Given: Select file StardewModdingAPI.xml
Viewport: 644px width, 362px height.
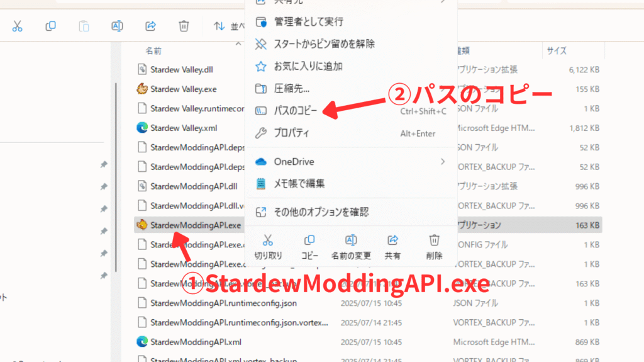Looking at the screenshot, I should tap(196, 342).
